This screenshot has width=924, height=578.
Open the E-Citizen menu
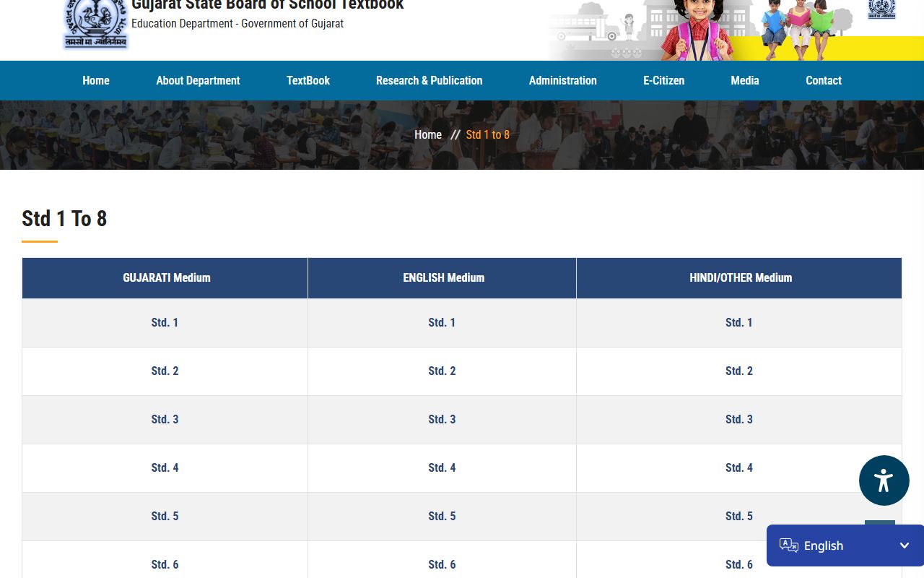(x=664, y=80)
